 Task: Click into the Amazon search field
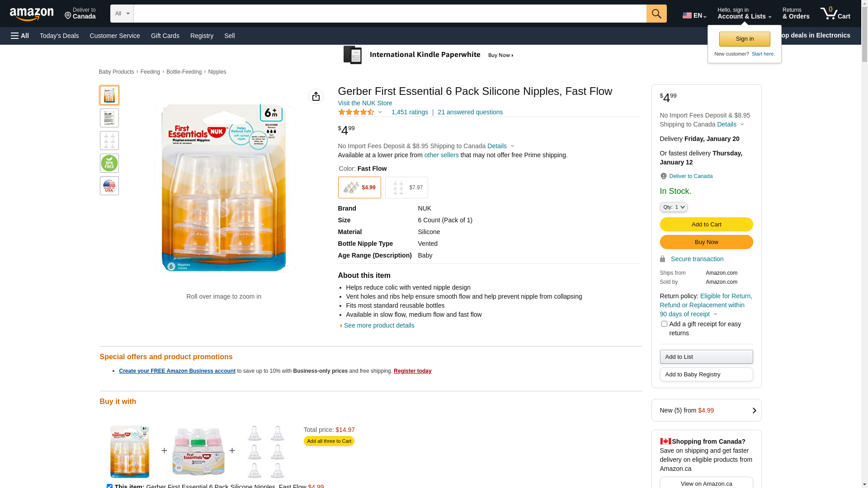point(390,14)
